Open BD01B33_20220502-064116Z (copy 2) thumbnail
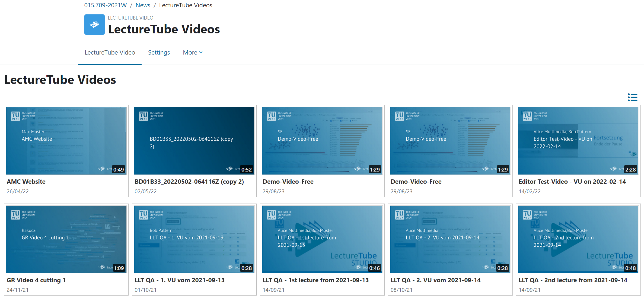This screenshot has height=298, width=644. [194, 141]
